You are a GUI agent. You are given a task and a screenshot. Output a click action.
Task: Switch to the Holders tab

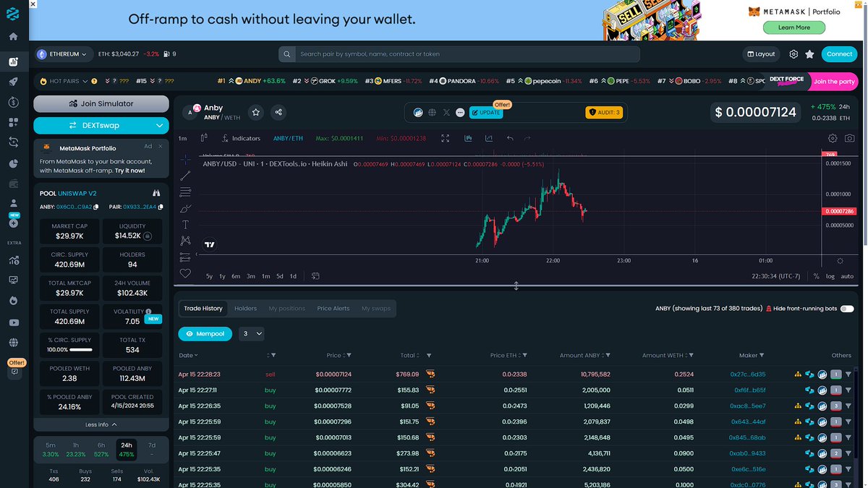click(245, 309)
